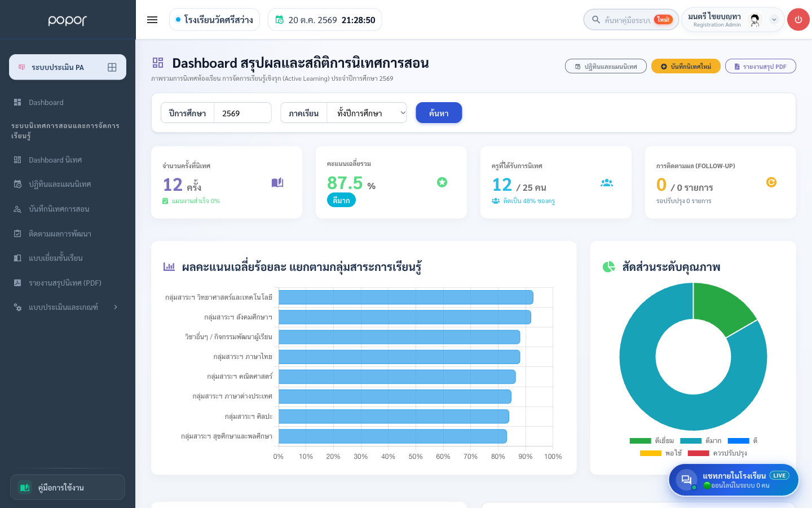Click the red power logout button
The image size is (812, 508).
click(x=798, y=20)
